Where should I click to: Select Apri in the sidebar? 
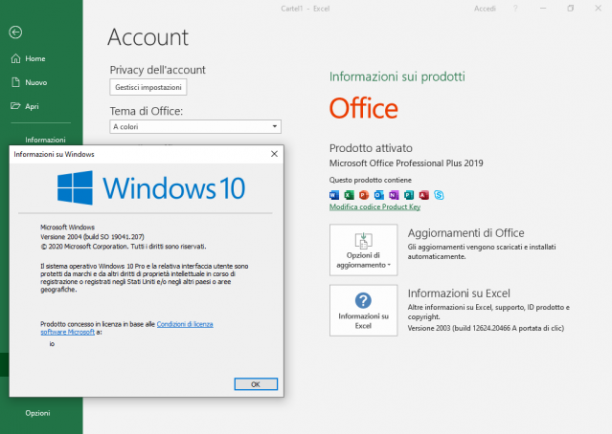(x=25, y=106)
